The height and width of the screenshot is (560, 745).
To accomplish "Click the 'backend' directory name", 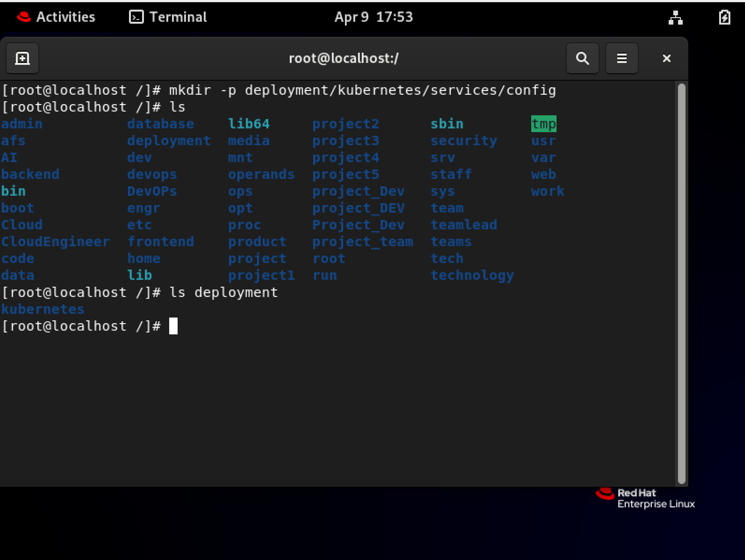I will 30,174.
